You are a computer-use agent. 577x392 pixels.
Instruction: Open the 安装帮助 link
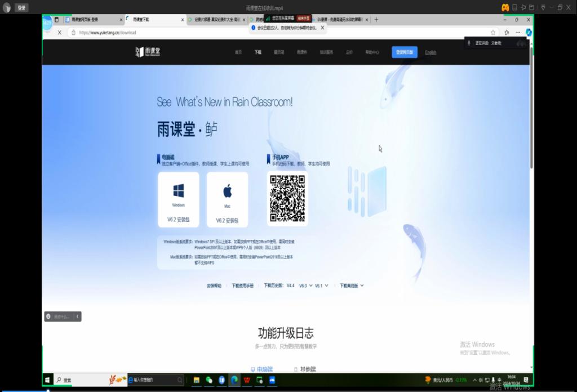[214, 286]
